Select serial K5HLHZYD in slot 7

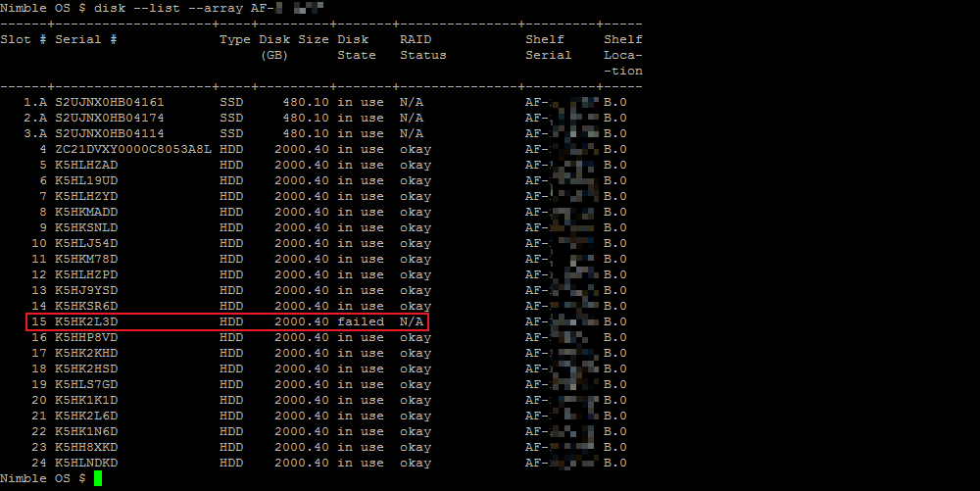point(86,196)
